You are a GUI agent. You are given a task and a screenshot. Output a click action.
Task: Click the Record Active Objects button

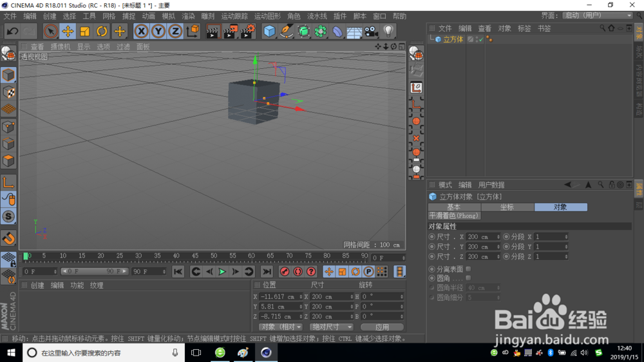pos(285,272)
